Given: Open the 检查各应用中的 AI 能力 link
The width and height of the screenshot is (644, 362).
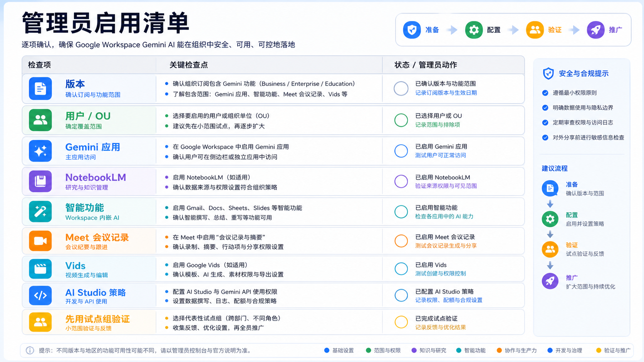Looking at the screenshot, I should tap(444, 216).
